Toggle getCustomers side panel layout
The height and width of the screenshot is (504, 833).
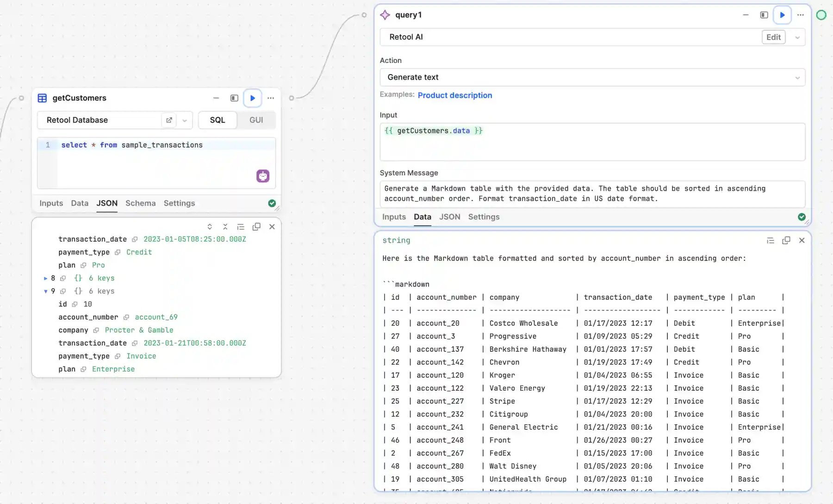pyautogui.click(x=234, y=98)
